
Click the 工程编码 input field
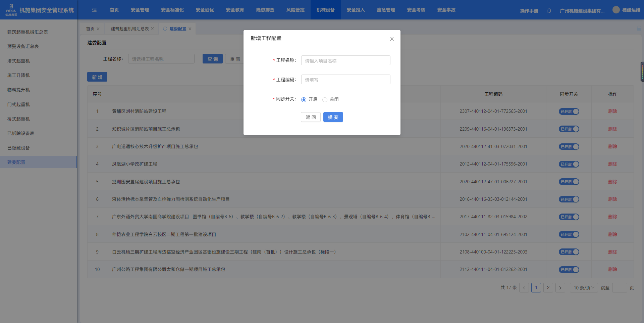(345, 80)
